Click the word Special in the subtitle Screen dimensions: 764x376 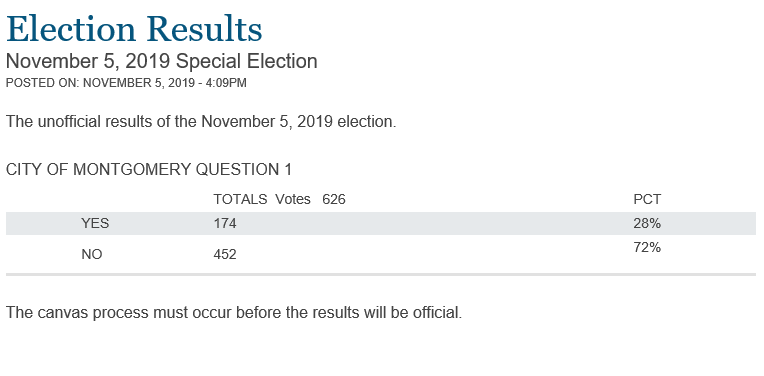[x=209, y=62]
